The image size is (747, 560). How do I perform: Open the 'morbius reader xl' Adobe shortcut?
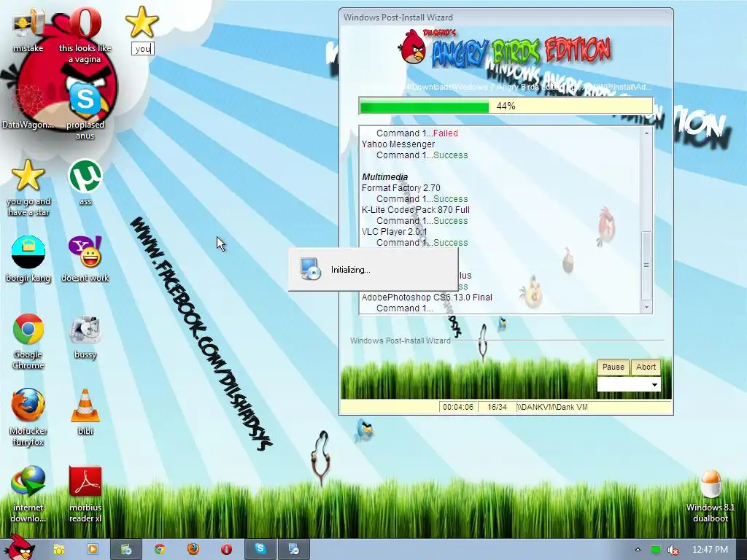85,494
